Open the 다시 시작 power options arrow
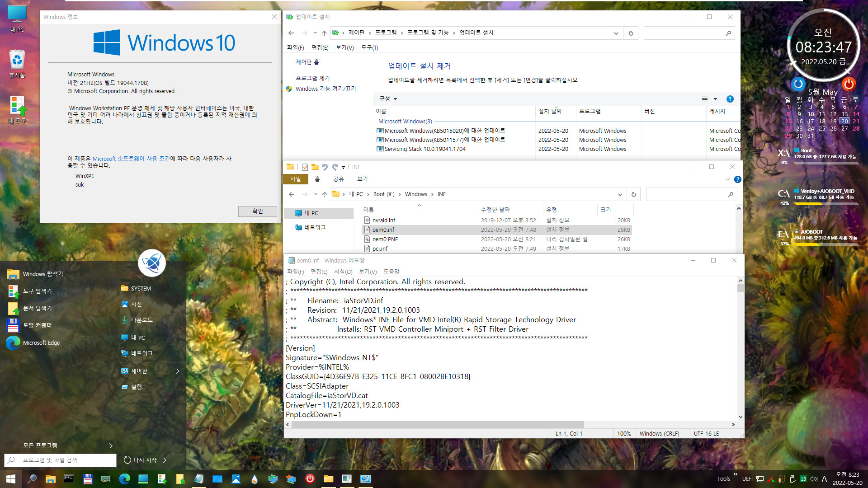 [x=165, y=460]
